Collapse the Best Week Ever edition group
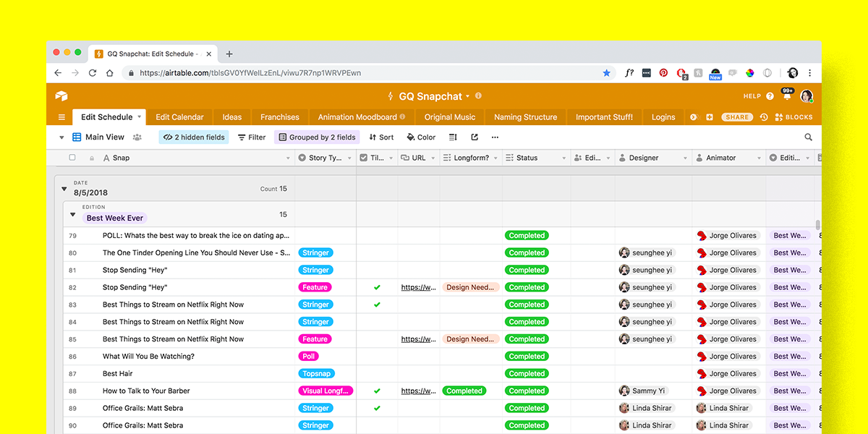The height and width of the screenshot is (434, 868). click(x=72, y=214)
